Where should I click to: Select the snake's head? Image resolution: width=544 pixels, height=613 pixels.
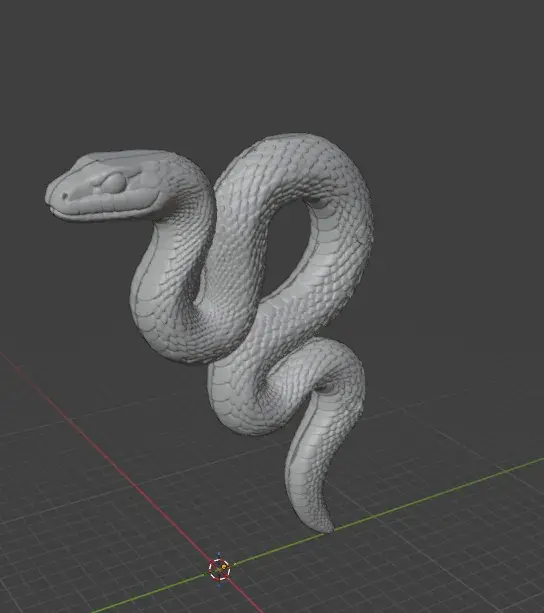(x=107, y=186)
